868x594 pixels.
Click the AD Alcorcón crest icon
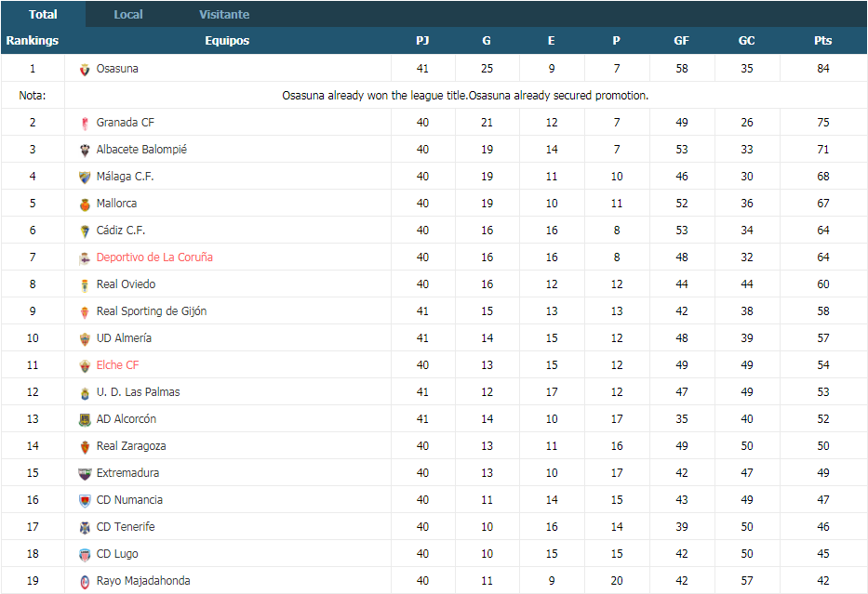point(85,420)
